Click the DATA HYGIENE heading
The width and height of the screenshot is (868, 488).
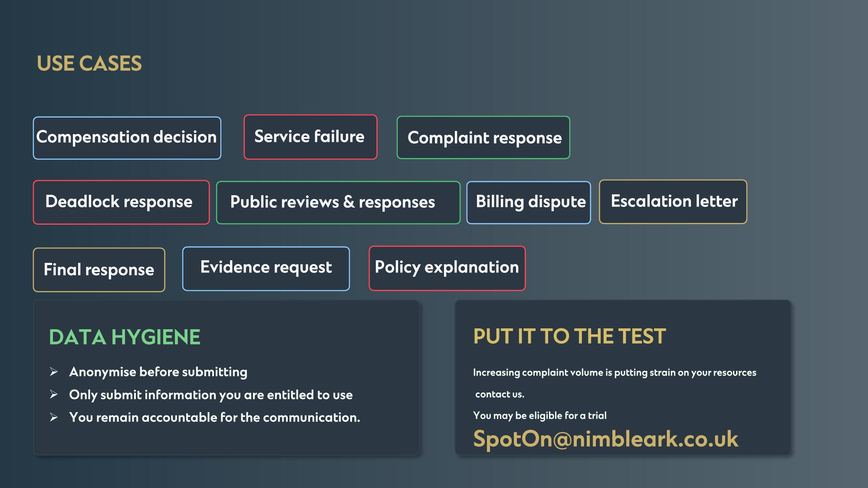125,337
